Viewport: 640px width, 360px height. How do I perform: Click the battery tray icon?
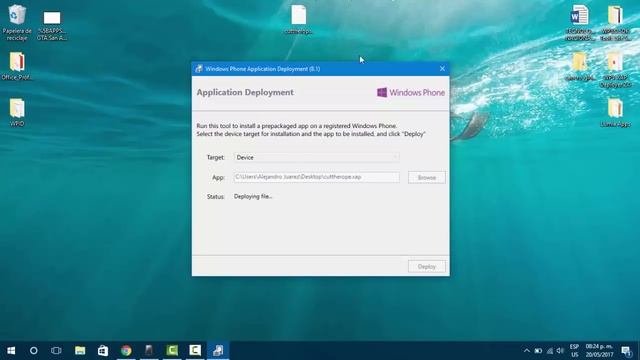[x=538, y=351]
